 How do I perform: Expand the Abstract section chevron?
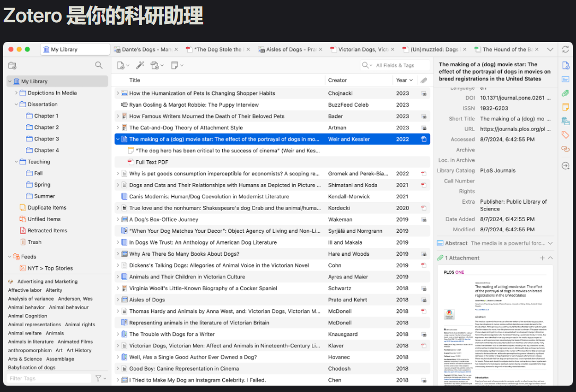click(x=551, y=243)
